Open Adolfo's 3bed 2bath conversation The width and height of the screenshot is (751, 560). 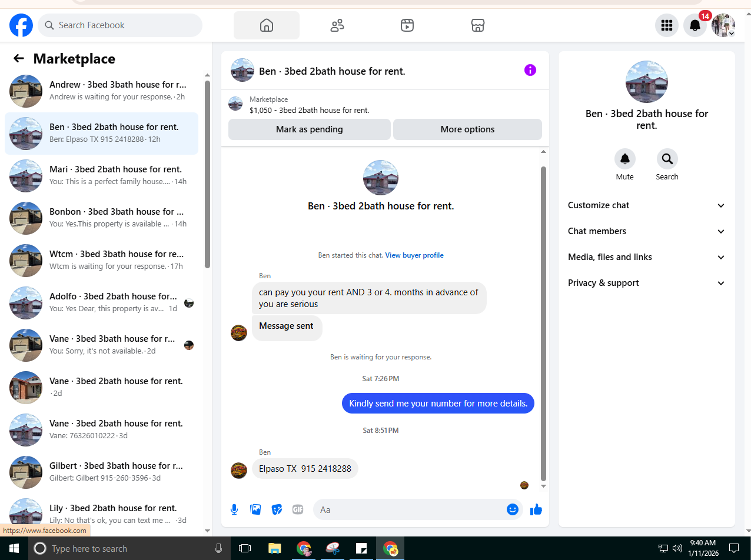[x=101, y=303]
